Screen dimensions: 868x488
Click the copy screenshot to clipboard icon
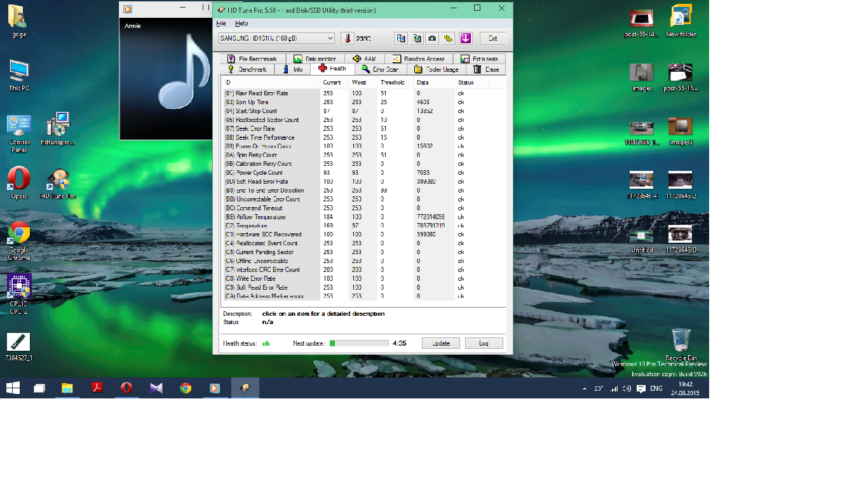pos(417,38)
